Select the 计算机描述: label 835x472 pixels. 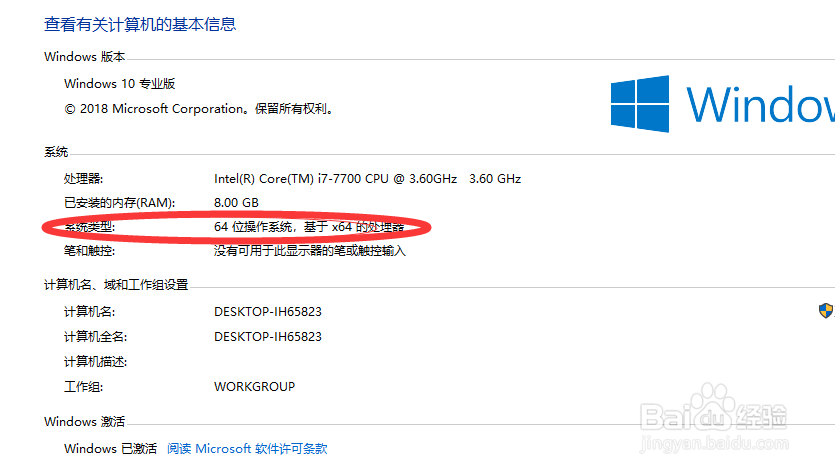point(95,362)
